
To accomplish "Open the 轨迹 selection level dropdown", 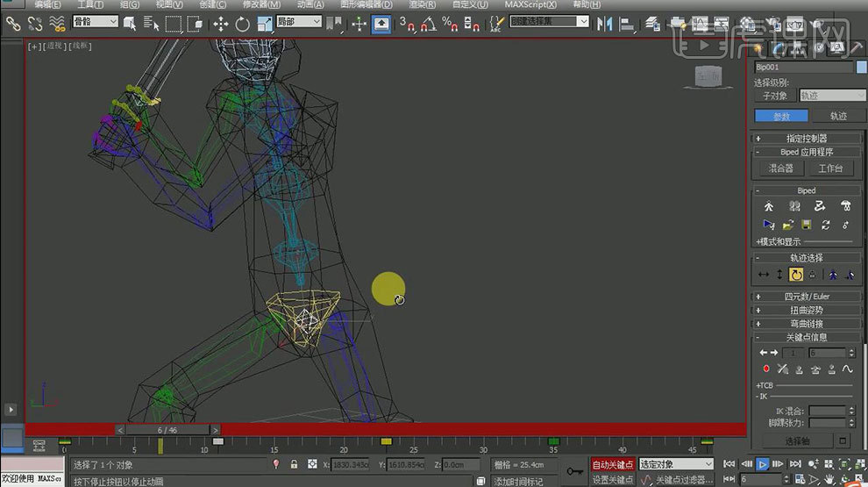I will [832, 96].
